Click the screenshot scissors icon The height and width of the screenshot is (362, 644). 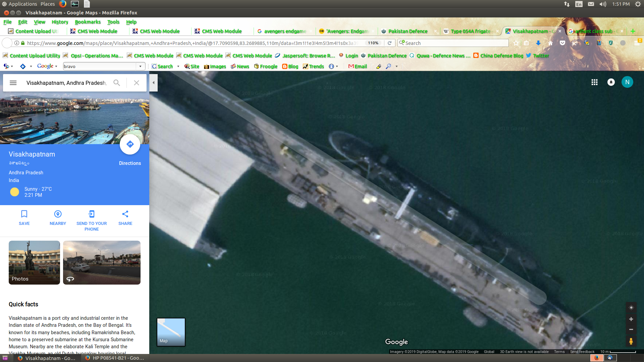click(575, 43)
